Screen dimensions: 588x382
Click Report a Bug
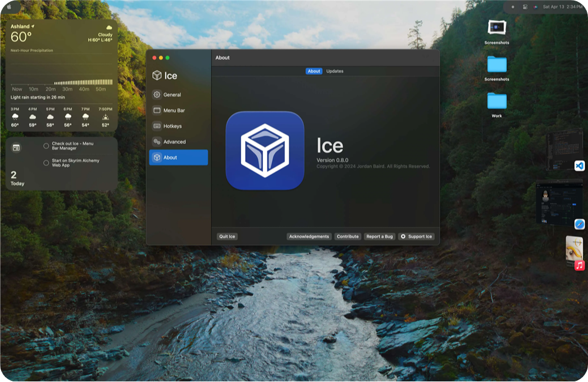pyautogui.click(x=379, y=237)
